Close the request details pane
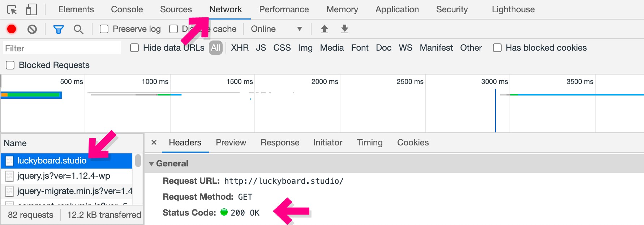This screenshot has height=225, width=644. pyautogui.click(x=154, y=143)
